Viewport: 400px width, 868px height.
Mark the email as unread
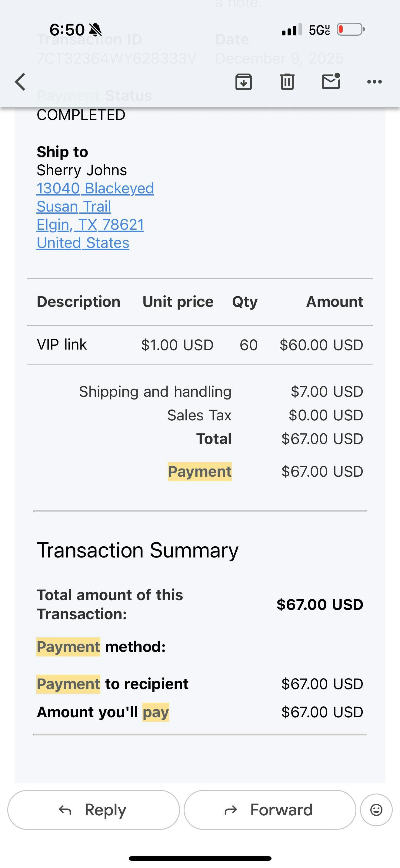331,82
